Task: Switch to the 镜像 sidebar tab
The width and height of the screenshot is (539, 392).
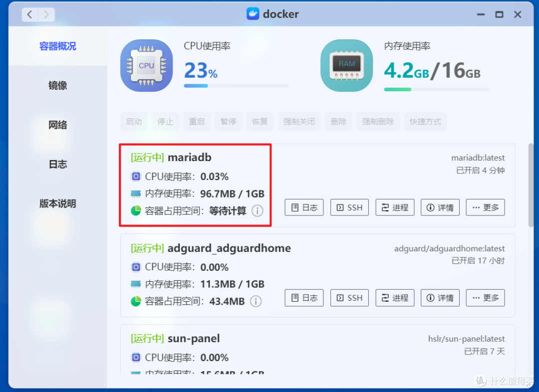Action: [58, 85]
